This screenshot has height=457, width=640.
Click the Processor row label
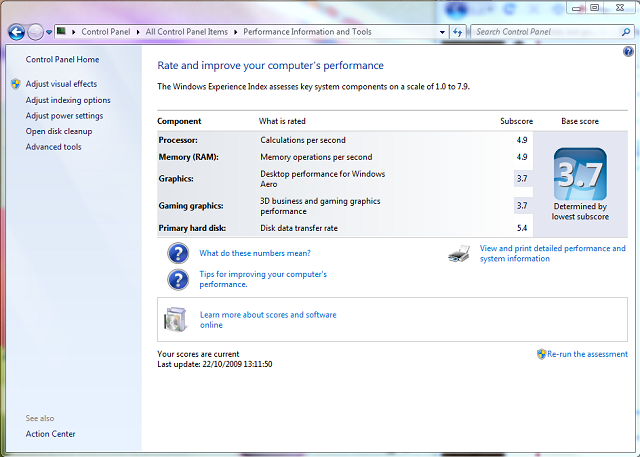pos(178,140)
